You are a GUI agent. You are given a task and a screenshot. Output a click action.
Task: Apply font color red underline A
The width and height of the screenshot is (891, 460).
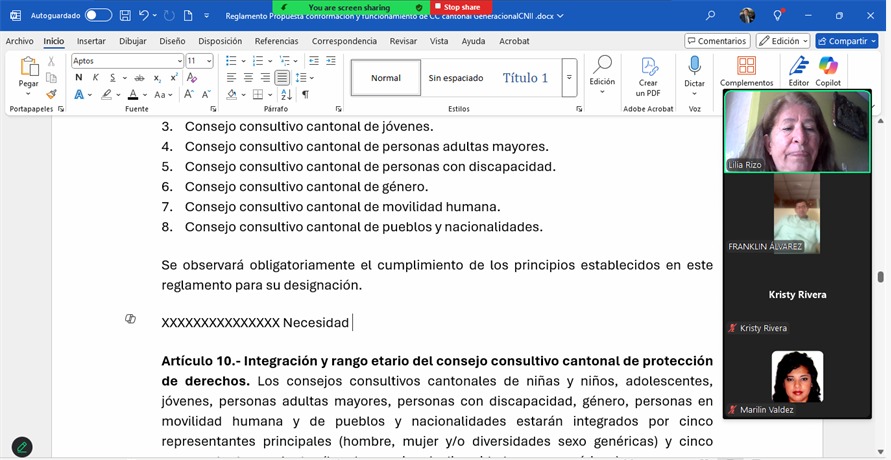tap(133, 94)
